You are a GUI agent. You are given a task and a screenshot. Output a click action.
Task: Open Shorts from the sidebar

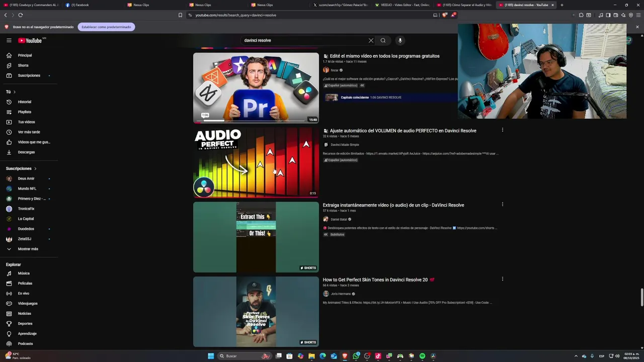point(23,65)
